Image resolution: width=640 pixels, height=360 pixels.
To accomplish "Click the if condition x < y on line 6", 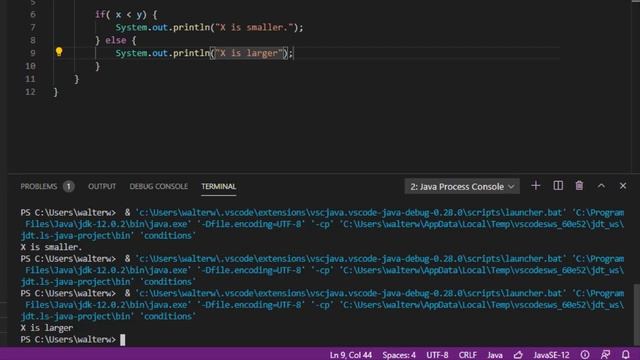I will (x=129, y=15).
